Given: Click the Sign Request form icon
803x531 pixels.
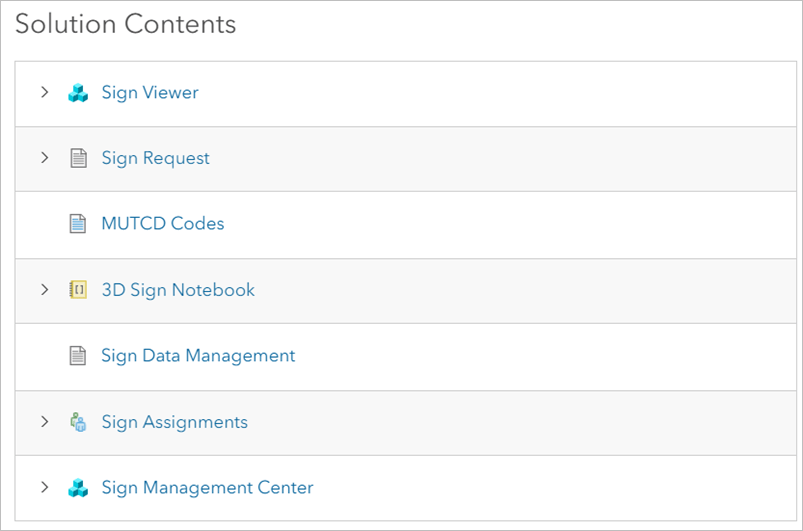Looking at the screenshot, I should click(78, 158).
